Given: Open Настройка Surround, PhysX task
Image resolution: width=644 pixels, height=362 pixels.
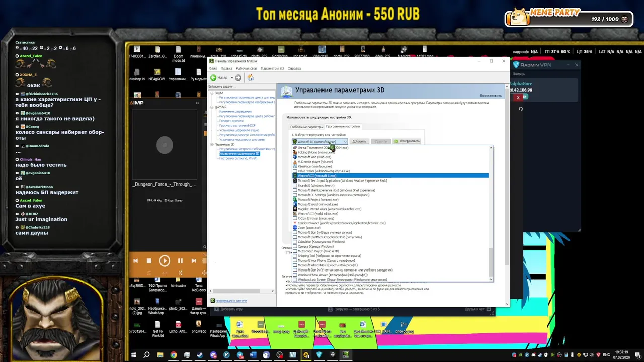Looking at the screenshot, I should 237,158.
